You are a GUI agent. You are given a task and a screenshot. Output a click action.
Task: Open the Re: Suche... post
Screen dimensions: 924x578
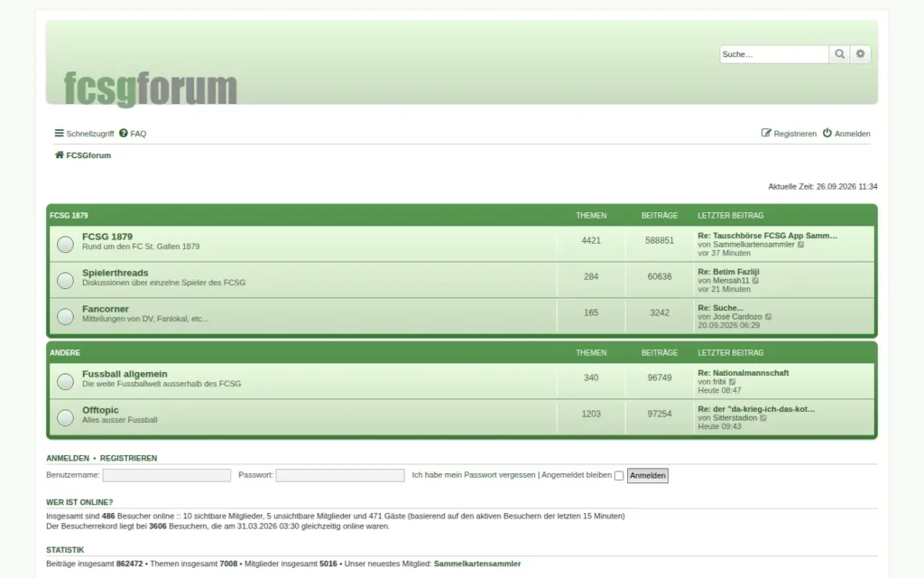[x=721, y=308]
